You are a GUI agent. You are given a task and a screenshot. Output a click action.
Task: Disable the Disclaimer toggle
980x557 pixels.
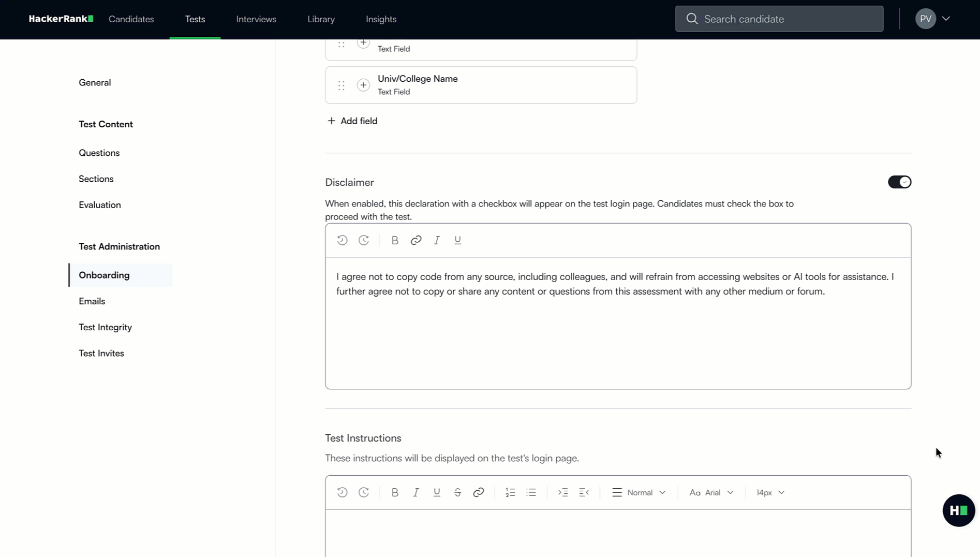click(899, 182)
